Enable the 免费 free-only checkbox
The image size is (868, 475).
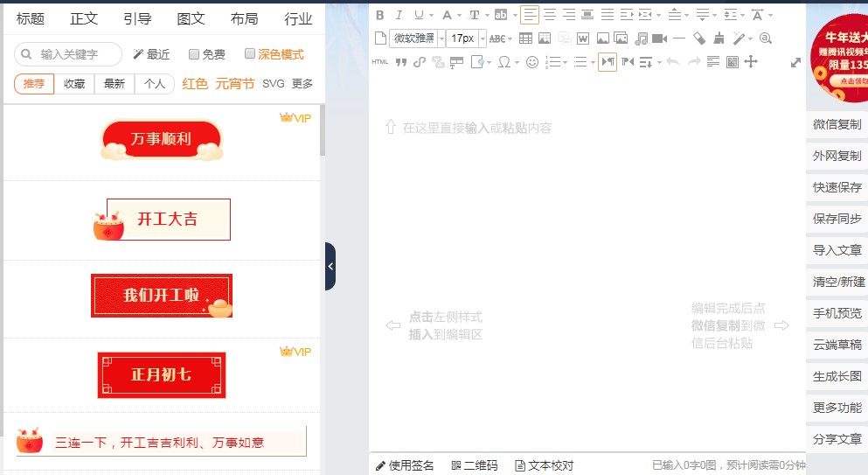pos(194,53)
